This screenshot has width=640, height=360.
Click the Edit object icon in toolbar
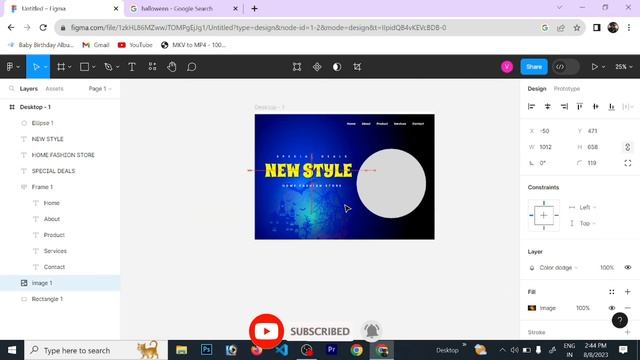pos(297,67)
